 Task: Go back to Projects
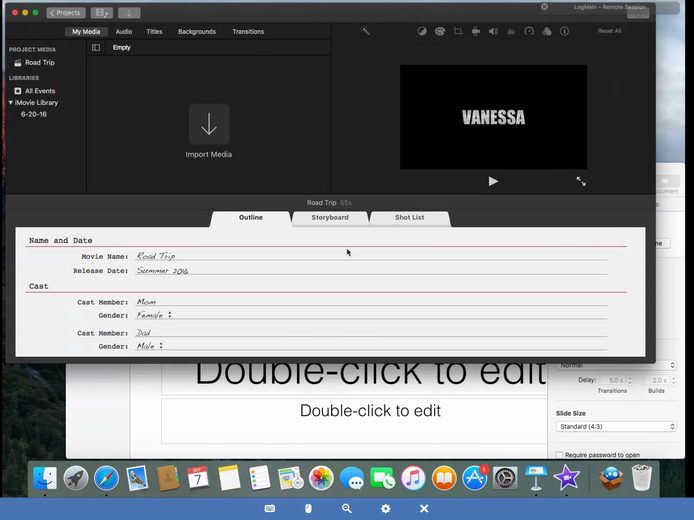coord(66,13)
